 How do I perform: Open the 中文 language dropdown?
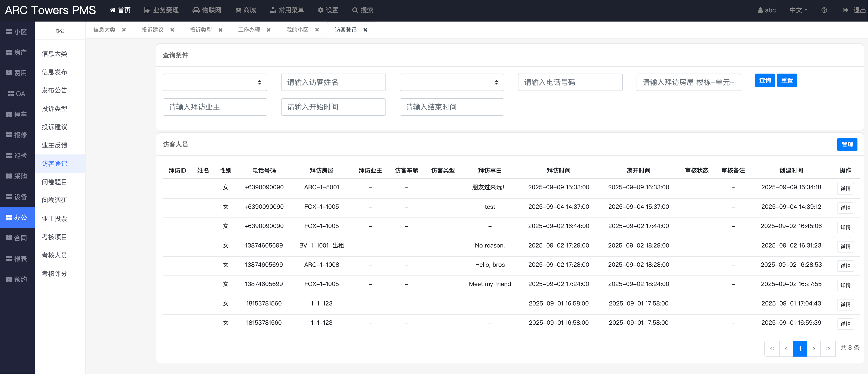point(798,11)
